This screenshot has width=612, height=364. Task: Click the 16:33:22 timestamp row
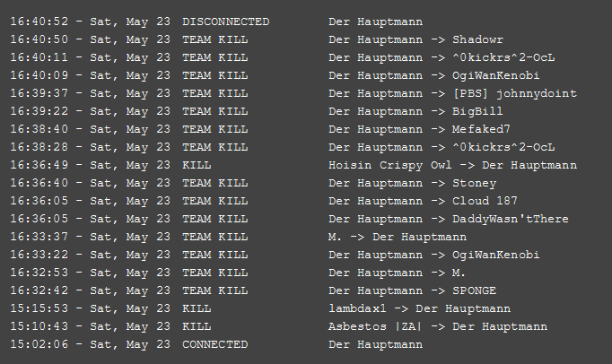tap(275, 256)
